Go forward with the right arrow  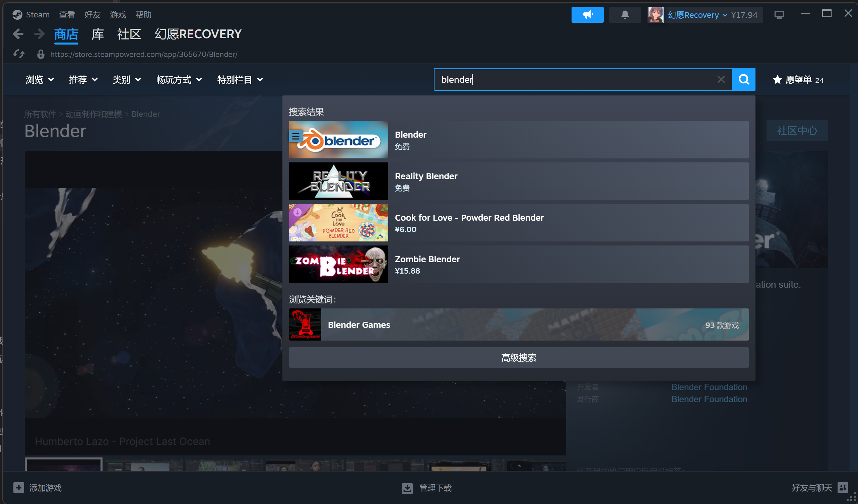[39, 34]
